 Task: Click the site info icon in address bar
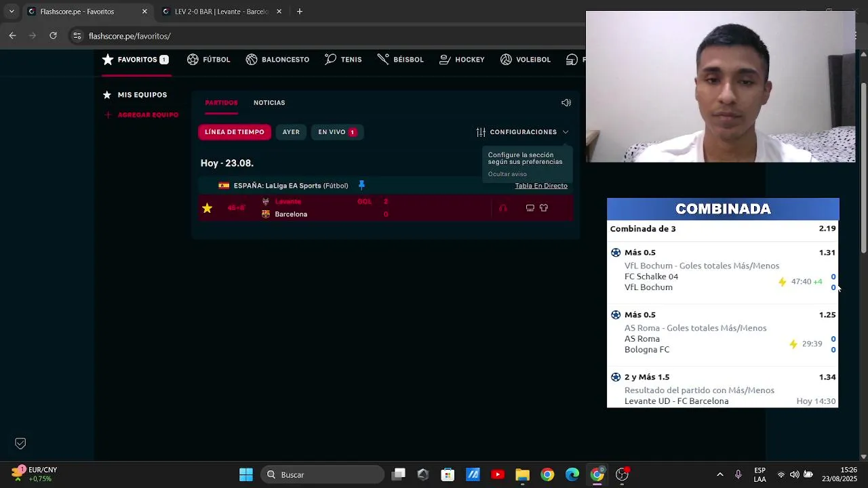pyautogui.click(x=77, y=36)
